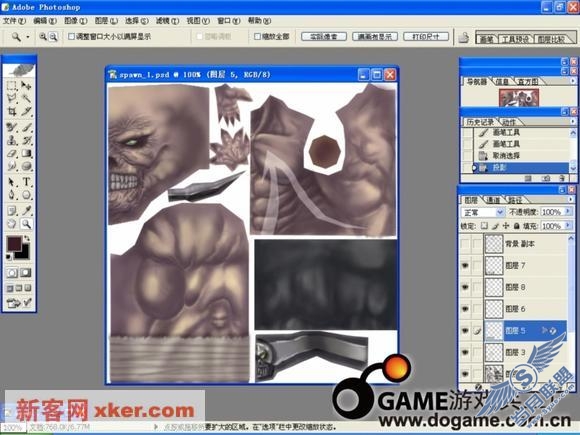Select the Crop tool
The width and height of the screenshot is (580, 435).
click(x=12, y=111)
